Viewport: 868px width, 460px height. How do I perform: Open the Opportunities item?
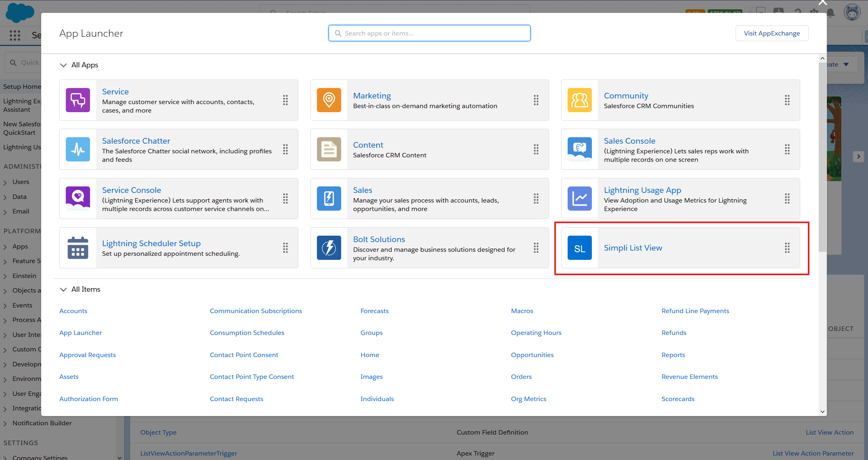point(532,355)
